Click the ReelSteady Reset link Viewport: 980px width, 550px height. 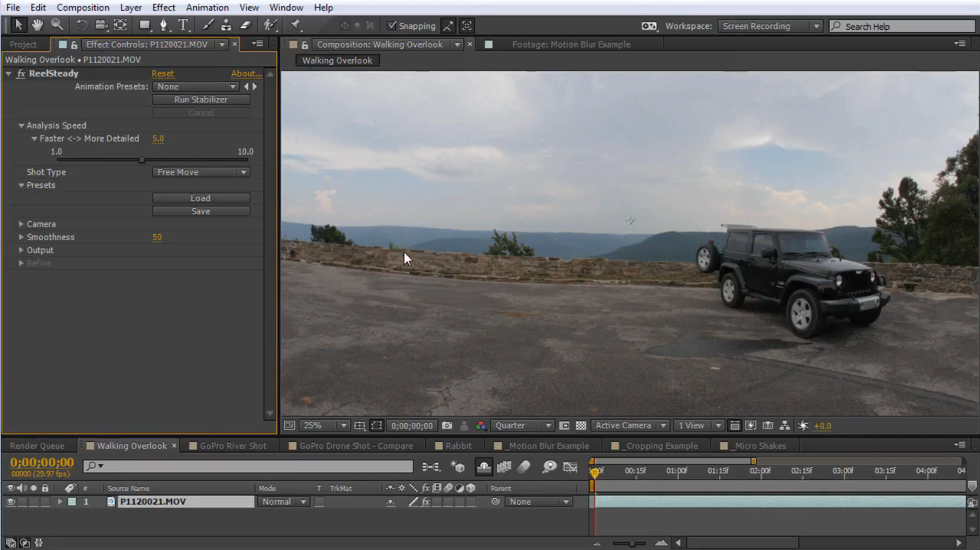(162, 73)
